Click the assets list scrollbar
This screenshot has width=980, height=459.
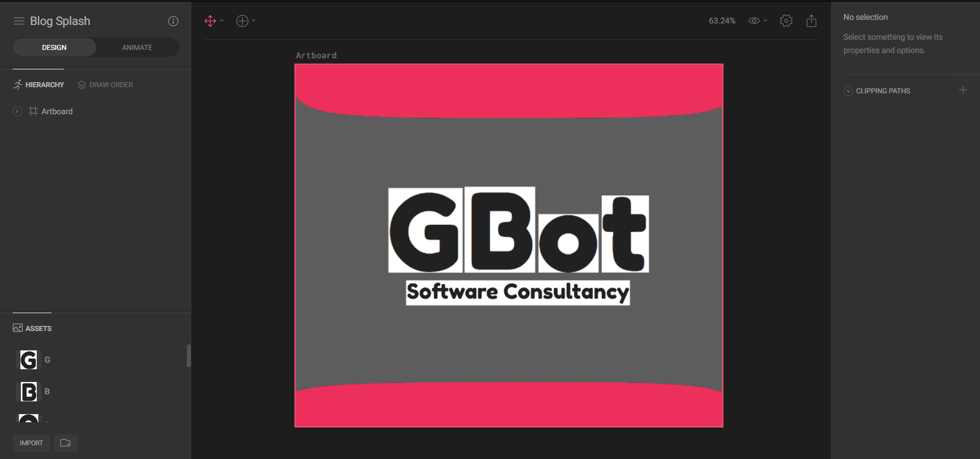[x=189, y=355]
